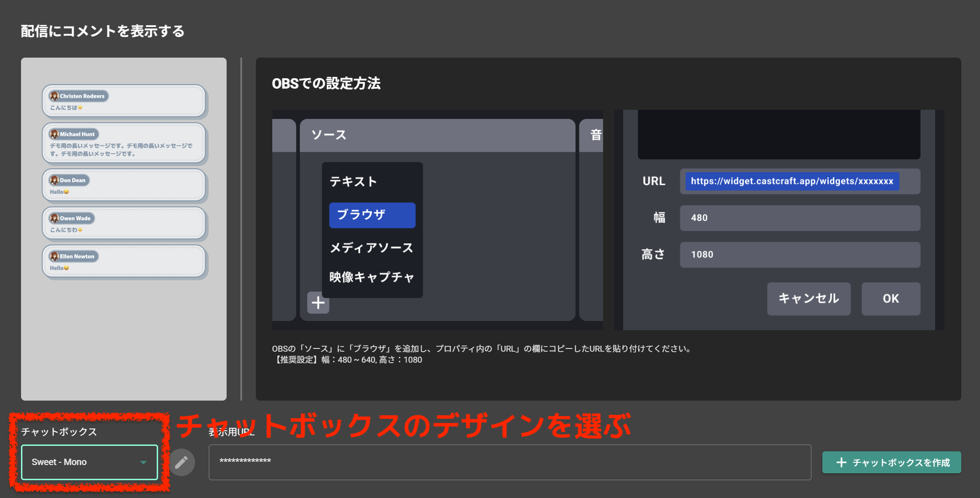Select ブラウザ in the source menu illustration
Screen dimensions: 980x498
point(372,215)
